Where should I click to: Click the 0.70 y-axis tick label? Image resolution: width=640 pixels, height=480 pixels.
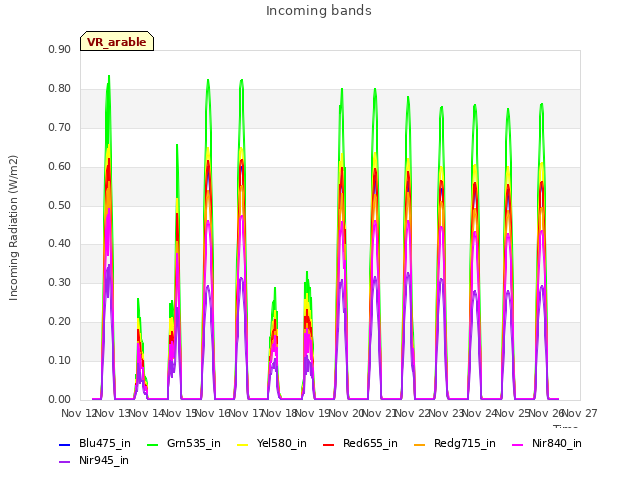tap(60, 128)
